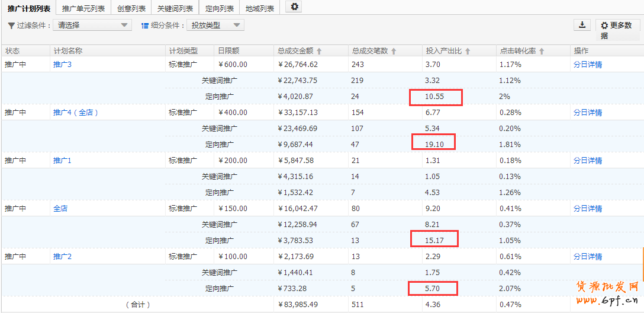Screen dimensions: 644x313
Task: Sort by 总成交金额 arrow icon
Action: coord(320,52)
